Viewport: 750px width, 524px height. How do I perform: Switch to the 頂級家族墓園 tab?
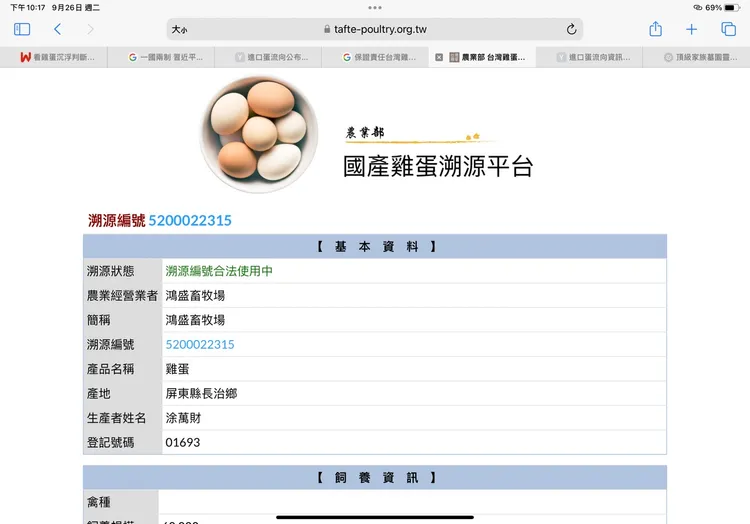[x=696, y=57]
